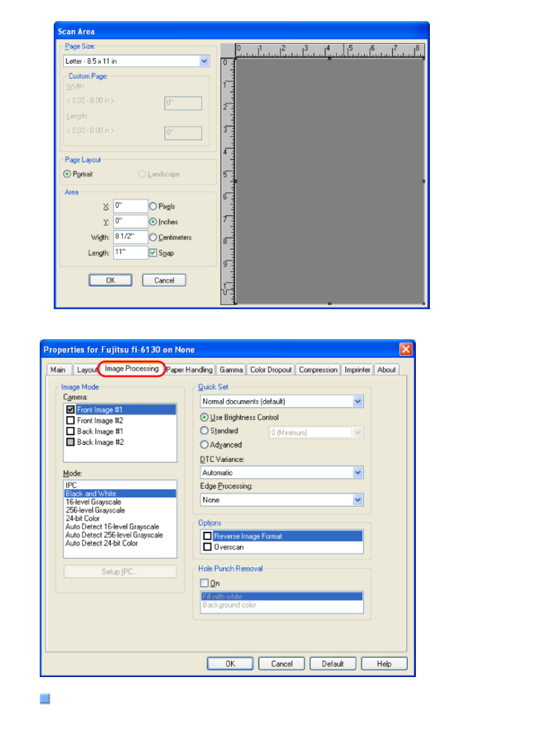Open the DTC Variance dropdown
The width and height of the screenshot is (534, 756).
(358, 473)
